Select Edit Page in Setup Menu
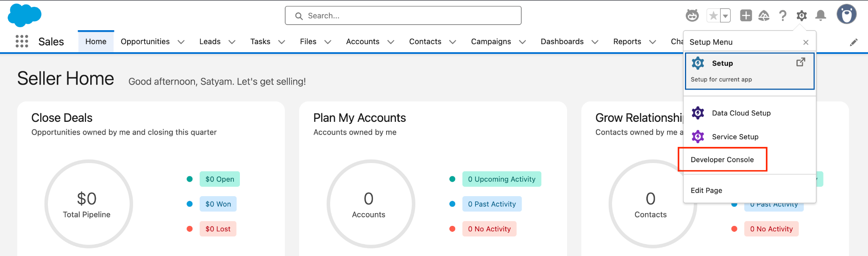 706,190
